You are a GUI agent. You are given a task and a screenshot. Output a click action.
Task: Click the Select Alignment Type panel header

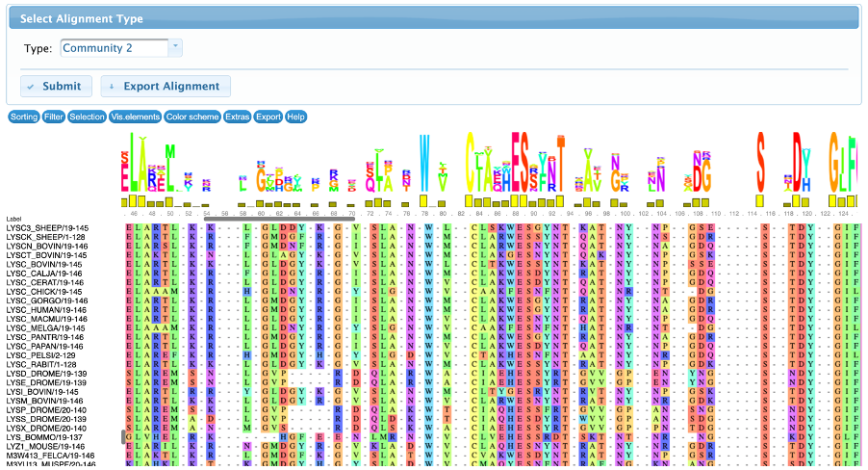click(x=433, y=18)
